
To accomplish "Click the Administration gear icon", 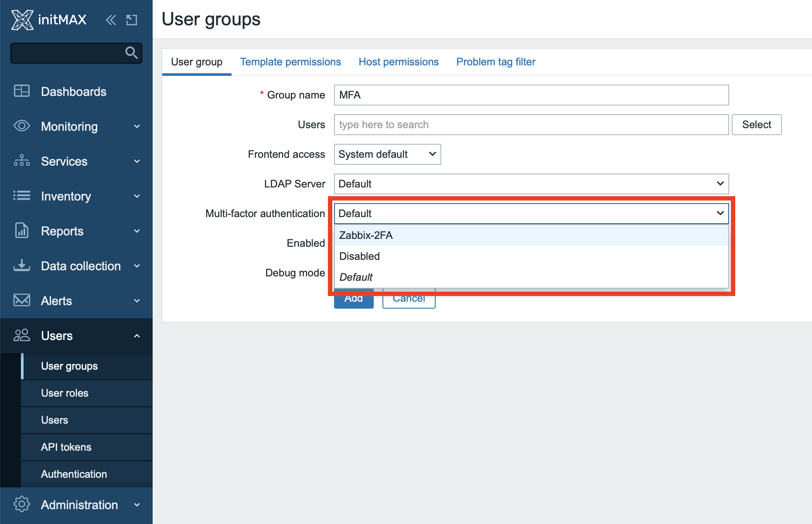I will click(22, 504).
